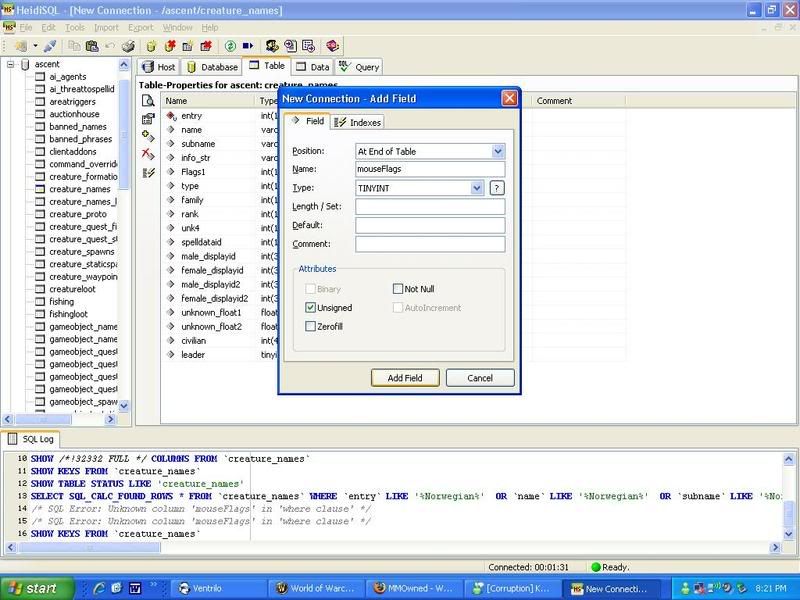
Task: Switch to the Database tab
Action: 212,67
